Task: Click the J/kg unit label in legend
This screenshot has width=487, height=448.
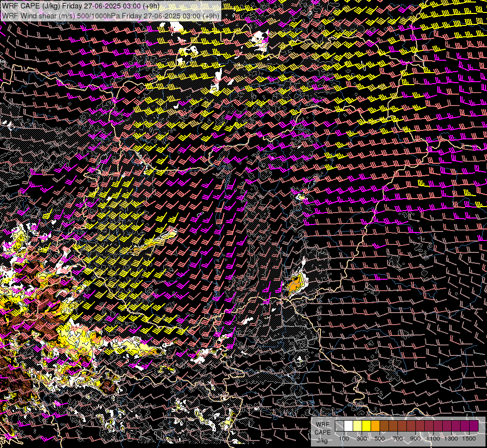Action: pos(322,441)
